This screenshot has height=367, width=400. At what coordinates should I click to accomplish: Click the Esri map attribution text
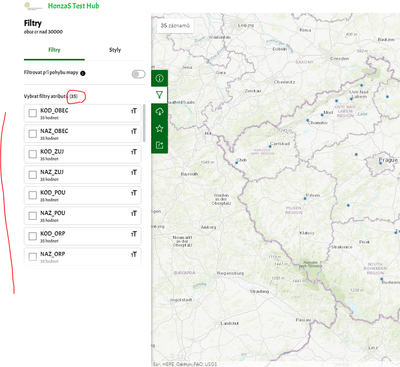(x=185, y=364)
